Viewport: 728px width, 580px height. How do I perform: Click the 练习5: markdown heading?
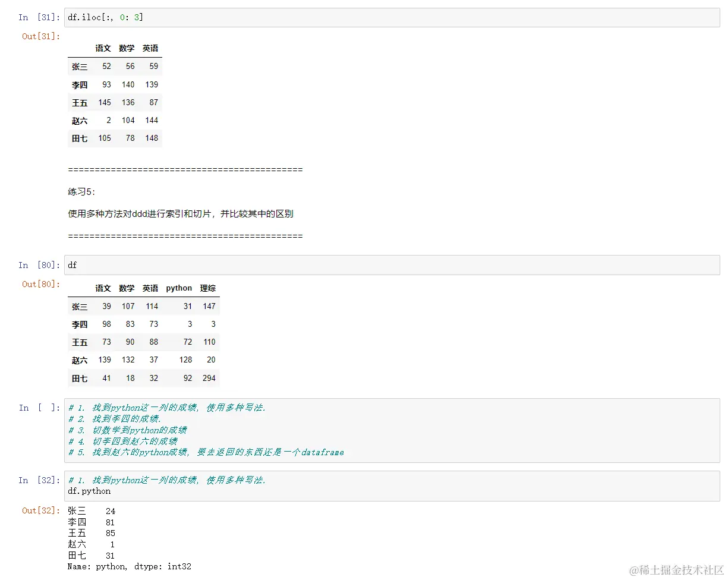pyautogui.click(x=81, y=192)
